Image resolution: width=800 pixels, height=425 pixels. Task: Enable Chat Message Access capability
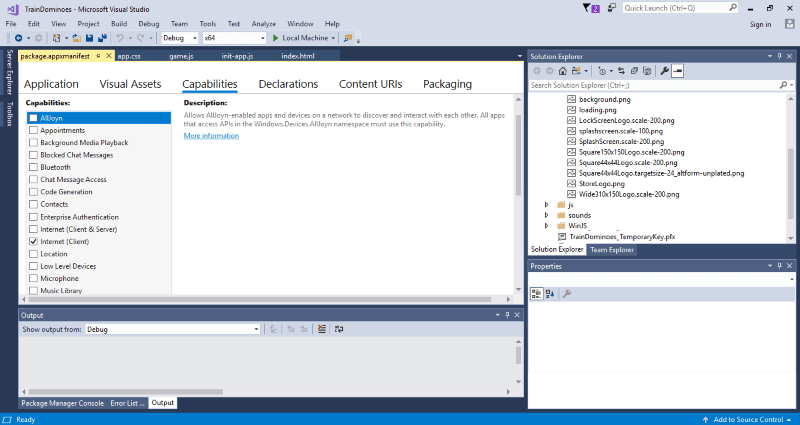click(34, 179)
